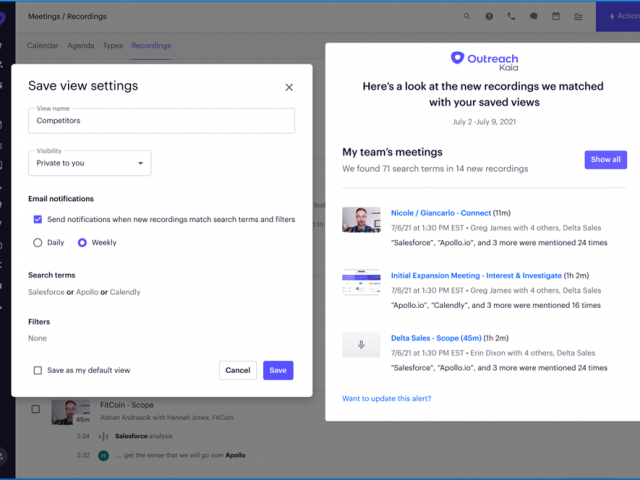Viewport: 640px width, 480px height.
Task: Select the Daily radio option
Action: point(38,243)
